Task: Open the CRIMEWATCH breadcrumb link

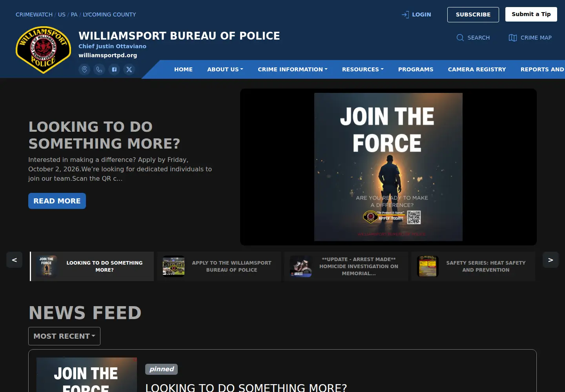Action: (34, 15)
